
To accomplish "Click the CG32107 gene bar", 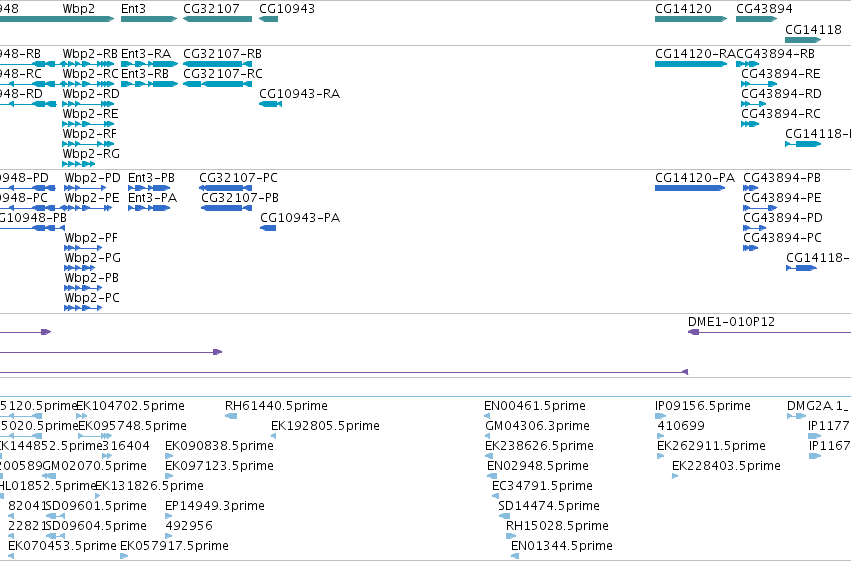I will point(218,19).
